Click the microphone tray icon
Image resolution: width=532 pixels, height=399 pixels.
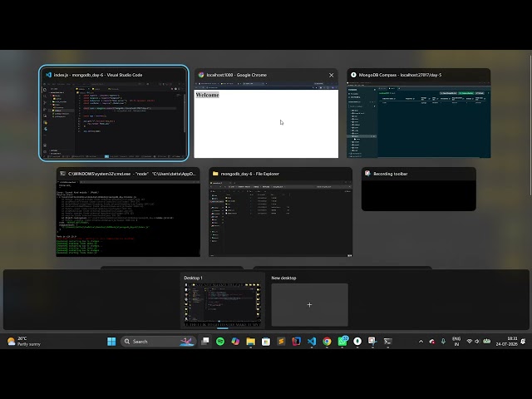(443, 342)
